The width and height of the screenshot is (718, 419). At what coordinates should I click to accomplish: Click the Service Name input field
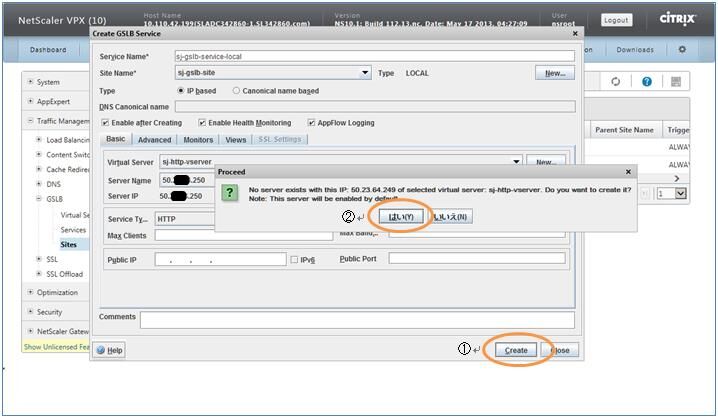tap(375, 56)
